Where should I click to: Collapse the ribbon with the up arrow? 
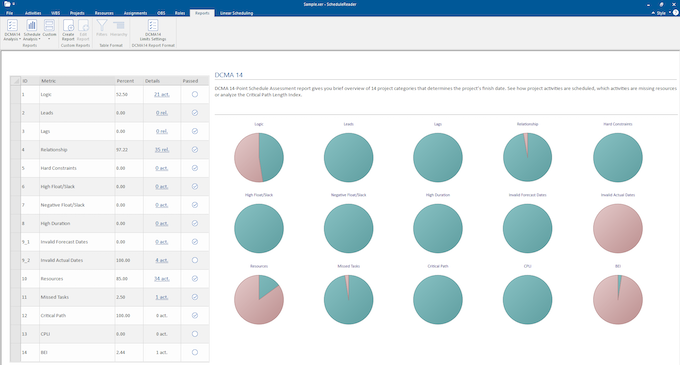point(653,13)
